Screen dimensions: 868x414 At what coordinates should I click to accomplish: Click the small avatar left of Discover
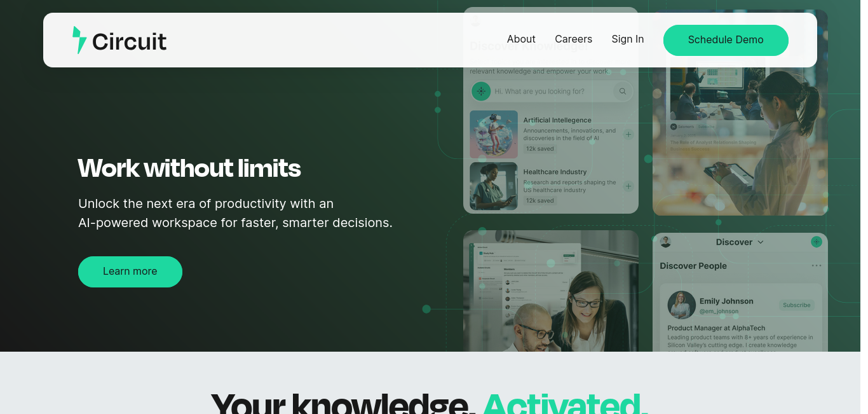(x=666, y=242)
